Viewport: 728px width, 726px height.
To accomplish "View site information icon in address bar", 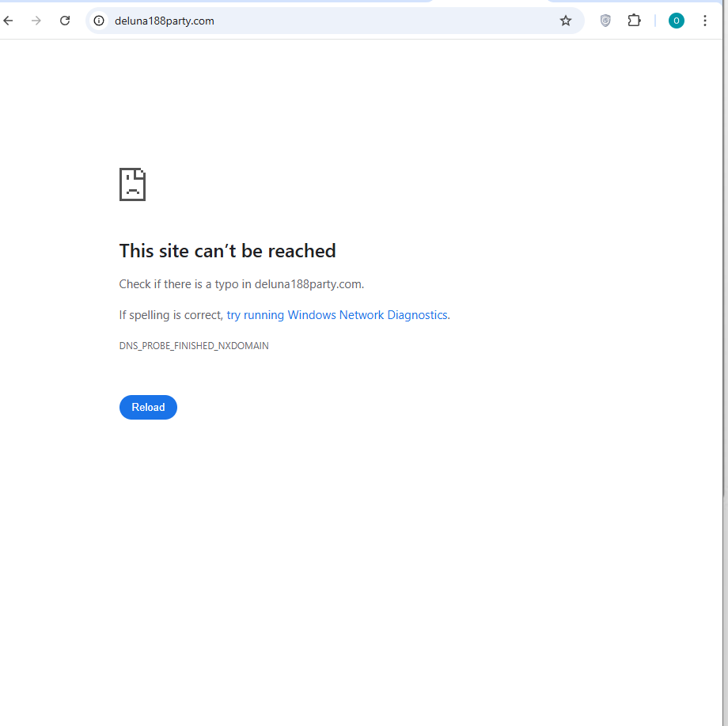I will tap(99, 21).
